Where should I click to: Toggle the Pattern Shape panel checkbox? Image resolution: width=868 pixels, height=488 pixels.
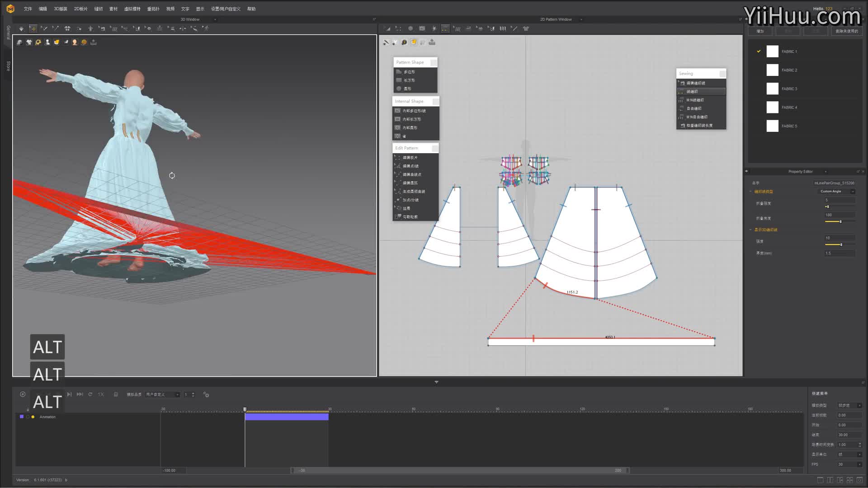[434, 62]
